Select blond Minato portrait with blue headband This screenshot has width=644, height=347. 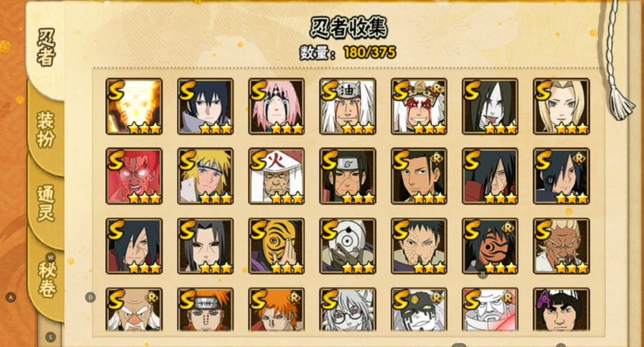click(205, 176)
